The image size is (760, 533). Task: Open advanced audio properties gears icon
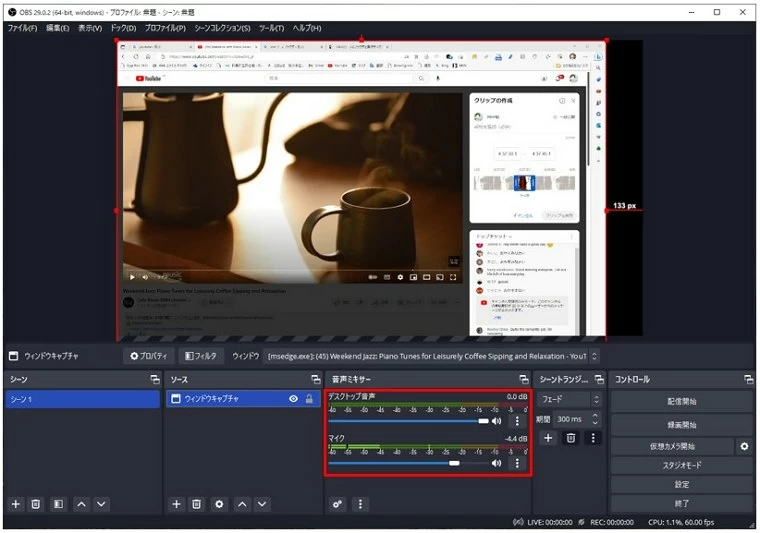[338, 504]
